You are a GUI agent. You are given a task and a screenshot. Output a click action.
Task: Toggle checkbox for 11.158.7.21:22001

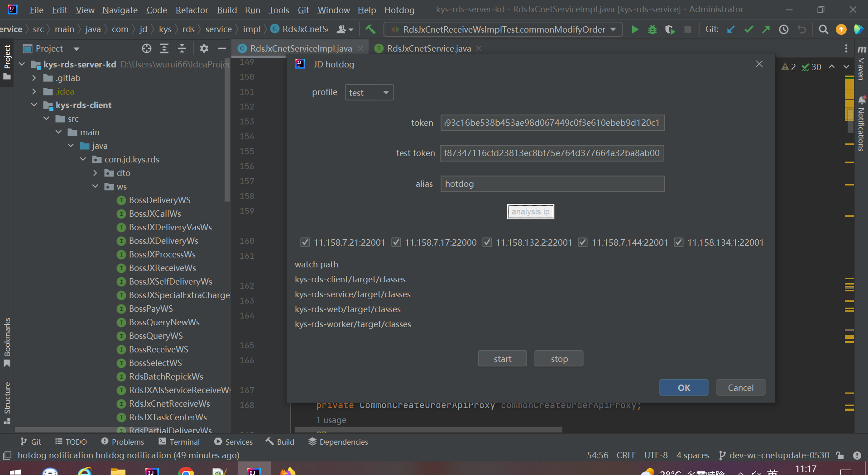pos(305,242)
